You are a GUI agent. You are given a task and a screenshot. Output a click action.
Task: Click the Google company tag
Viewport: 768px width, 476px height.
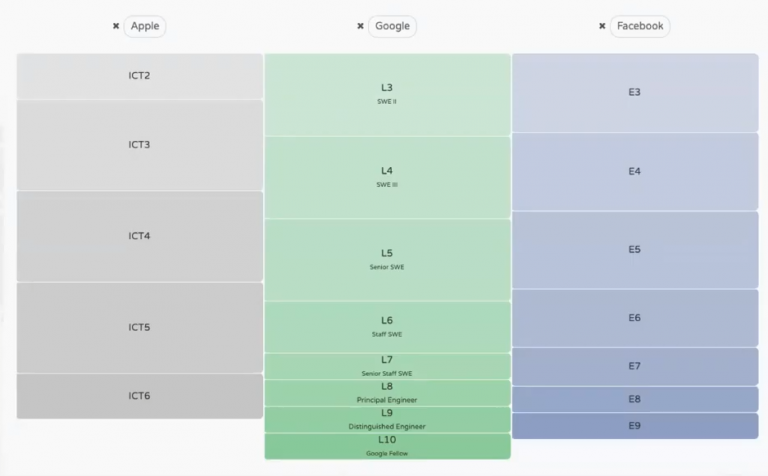pos(392,27)
